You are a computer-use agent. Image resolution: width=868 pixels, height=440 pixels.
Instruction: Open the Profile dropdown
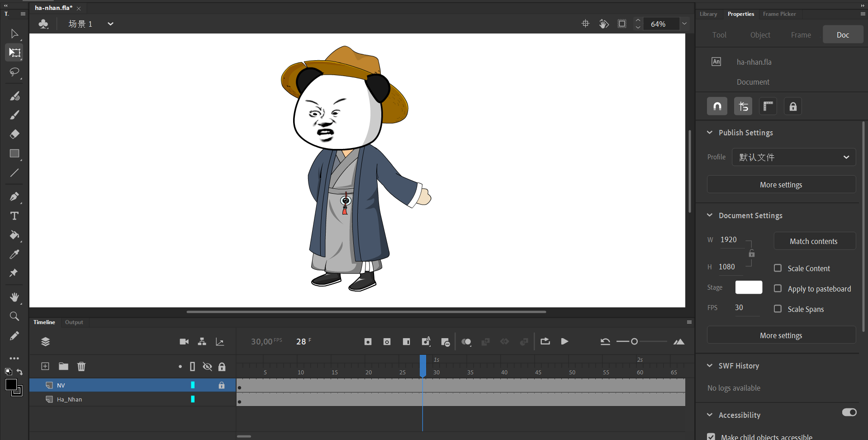click(793, 157)
